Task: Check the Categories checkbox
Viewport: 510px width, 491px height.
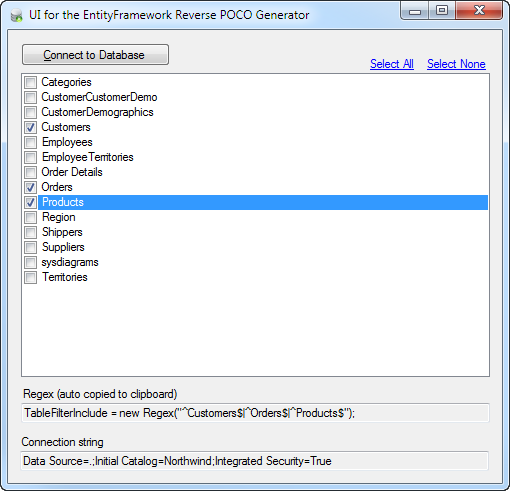Action: [31, 82]
